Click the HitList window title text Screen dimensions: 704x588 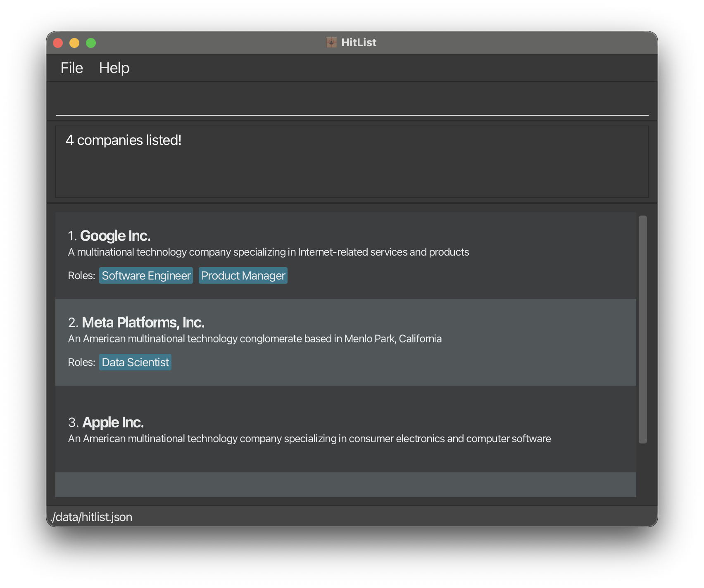[x=359, y=43]
